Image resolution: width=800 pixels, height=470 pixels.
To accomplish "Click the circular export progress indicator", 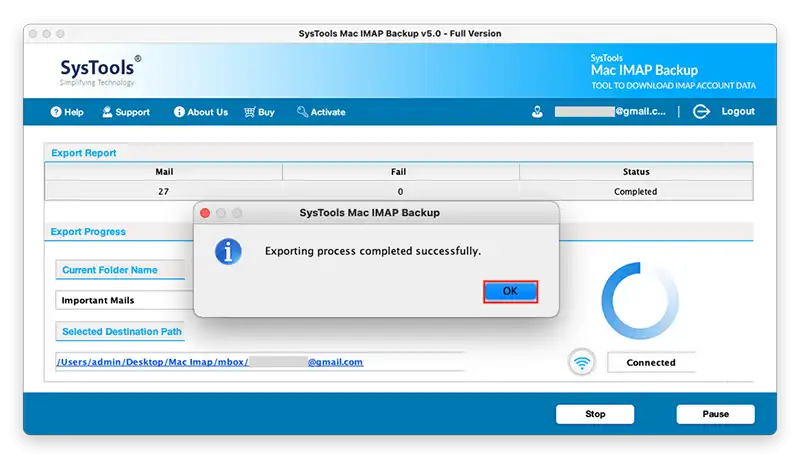I will 640,301.
